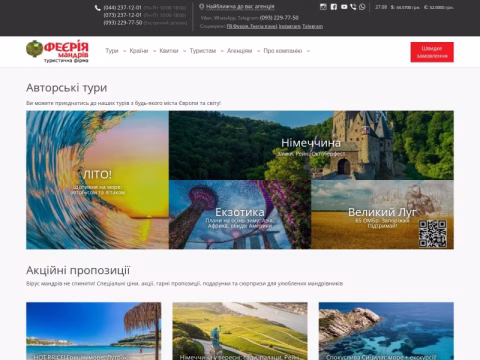Open the Instagram text link
The width and height of the screenshot is (480, 360).
[x=290, y=26]
